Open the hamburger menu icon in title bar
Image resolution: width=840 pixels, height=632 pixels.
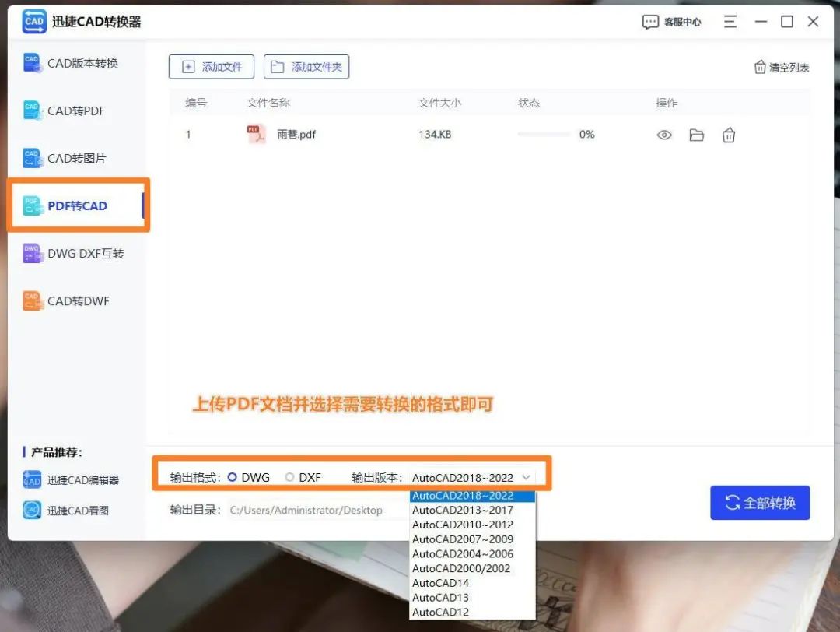point(730,22)
